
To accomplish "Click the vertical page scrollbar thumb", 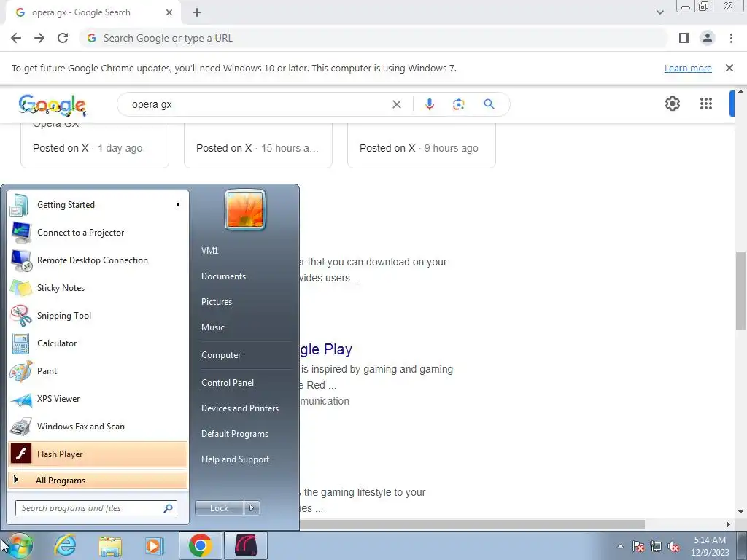I will click(740, 290).
